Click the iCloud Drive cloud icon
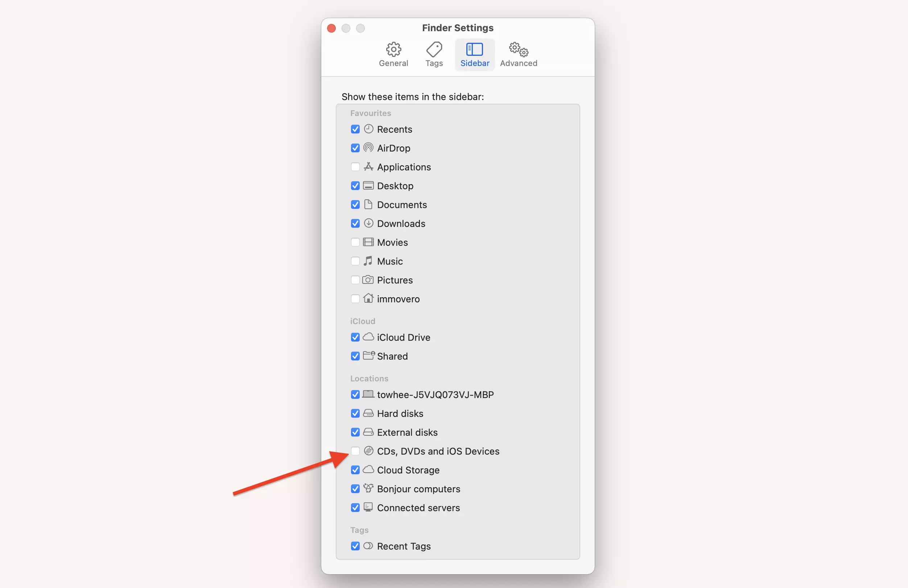The width and height of the screenshot is (908, 588). [x=368, y=337]
